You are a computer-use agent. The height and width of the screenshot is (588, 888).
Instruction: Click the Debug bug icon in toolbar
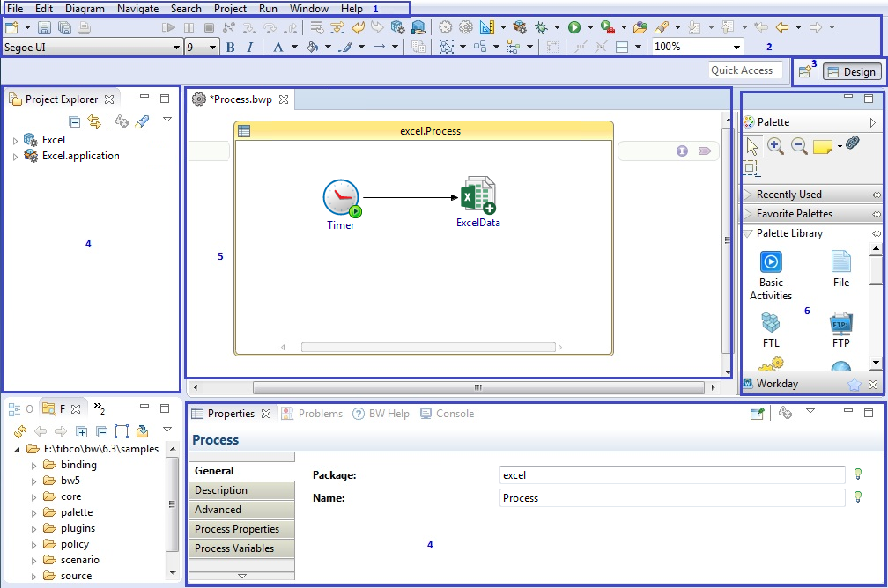[x=541, y=28]
